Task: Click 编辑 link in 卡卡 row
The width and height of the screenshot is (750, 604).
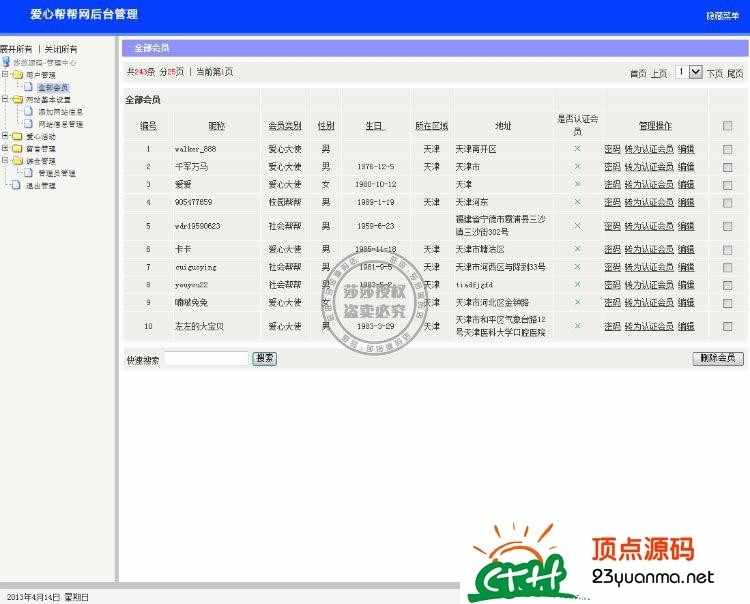Action: click(686, 250)
